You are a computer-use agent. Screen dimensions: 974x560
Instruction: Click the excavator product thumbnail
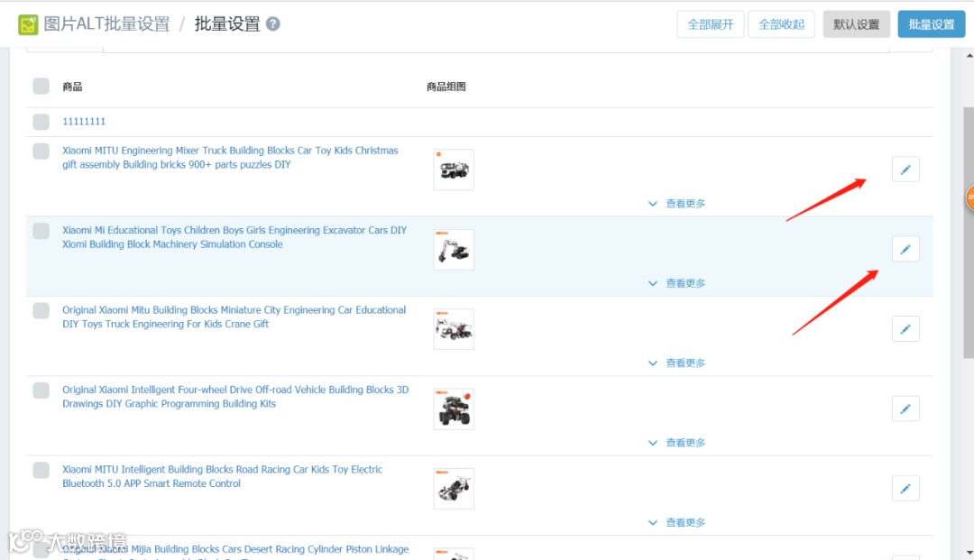click(454, 250)
